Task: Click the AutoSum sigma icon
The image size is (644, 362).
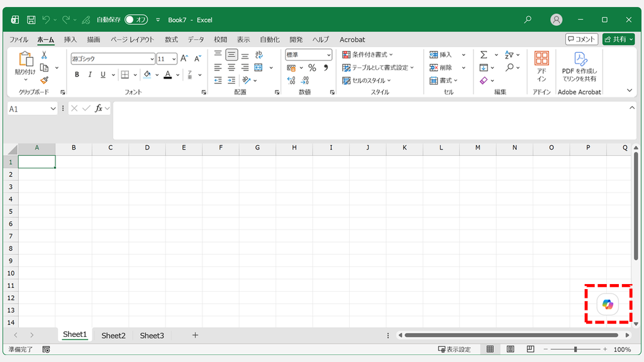Action: 484,55
